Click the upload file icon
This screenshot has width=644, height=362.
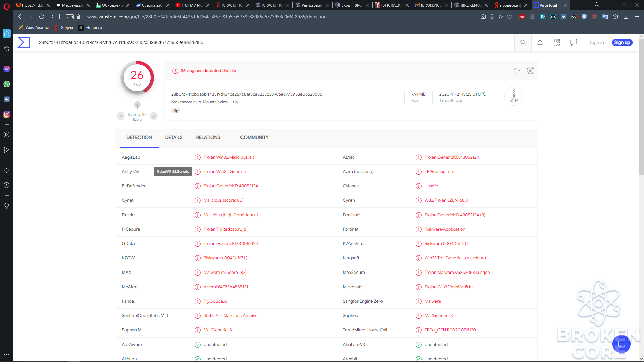[x=540, y=42]
